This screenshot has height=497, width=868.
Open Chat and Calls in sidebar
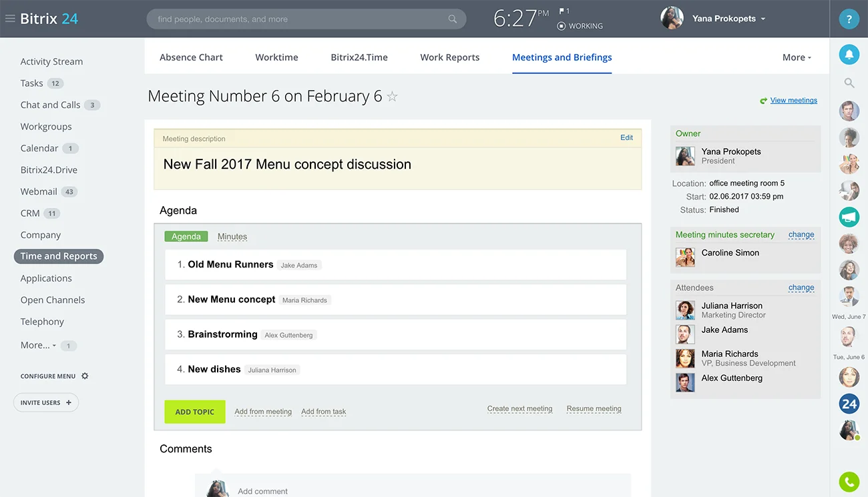point(50,105)
